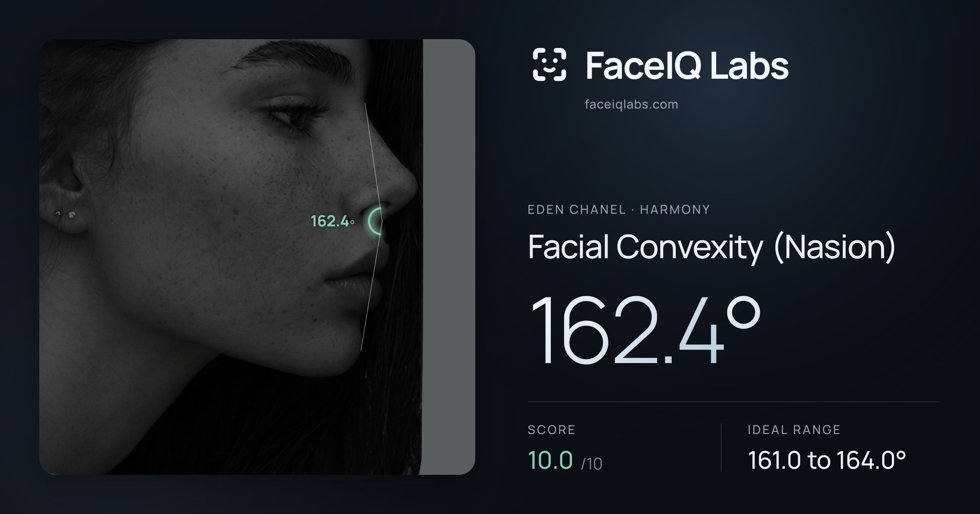This screenshot has height=514, width=980.
Task: Click the FaceIQ Labs brand title
Action: [687, 65]
